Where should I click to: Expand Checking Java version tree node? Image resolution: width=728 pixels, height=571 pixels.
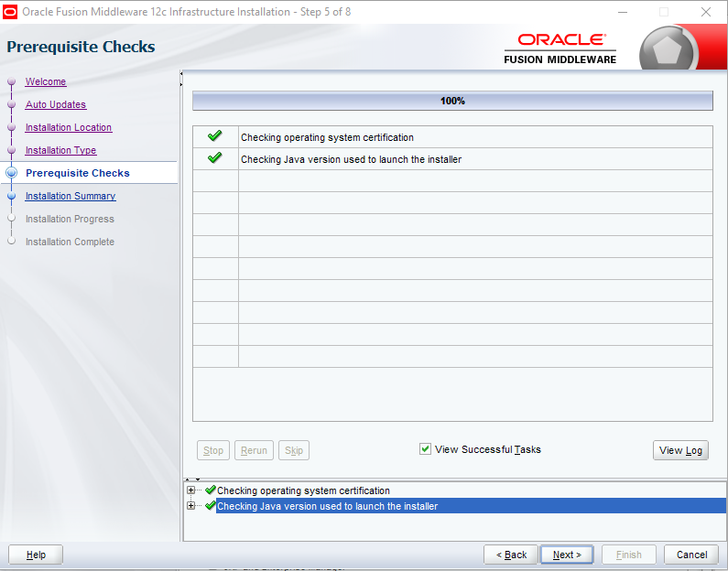(x=190, y=506)
